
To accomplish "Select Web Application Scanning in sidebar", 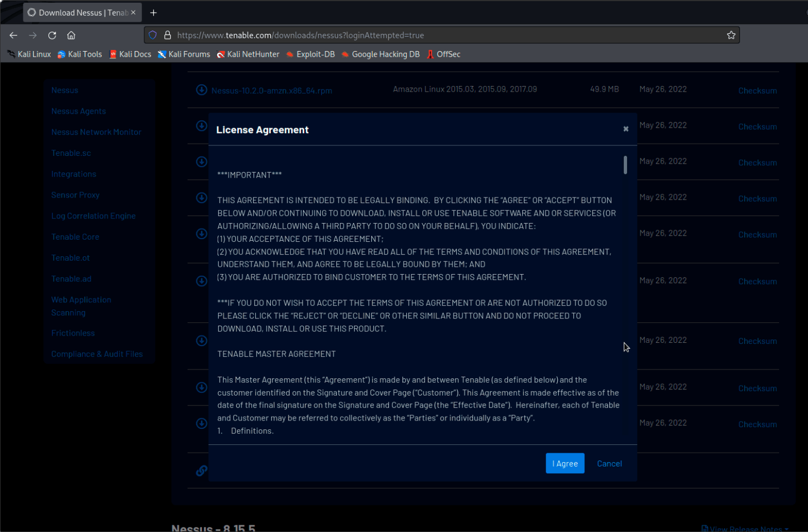I will click(x=81, y=306).
